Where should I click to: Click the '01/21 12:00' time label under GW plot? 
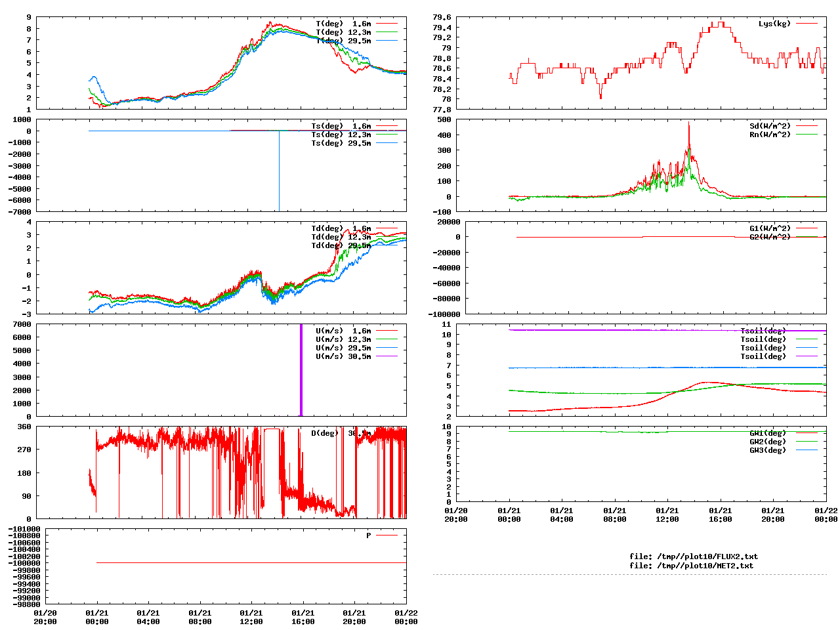pos(667,514)
